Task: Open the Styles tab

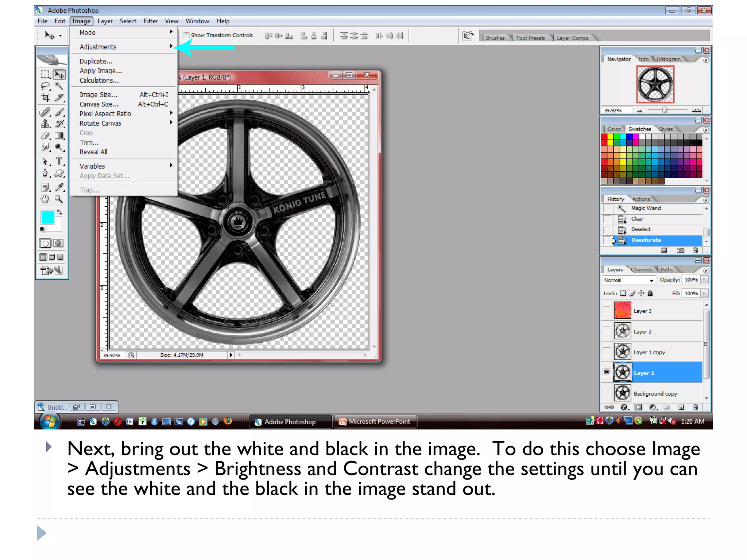Action: 666,129
